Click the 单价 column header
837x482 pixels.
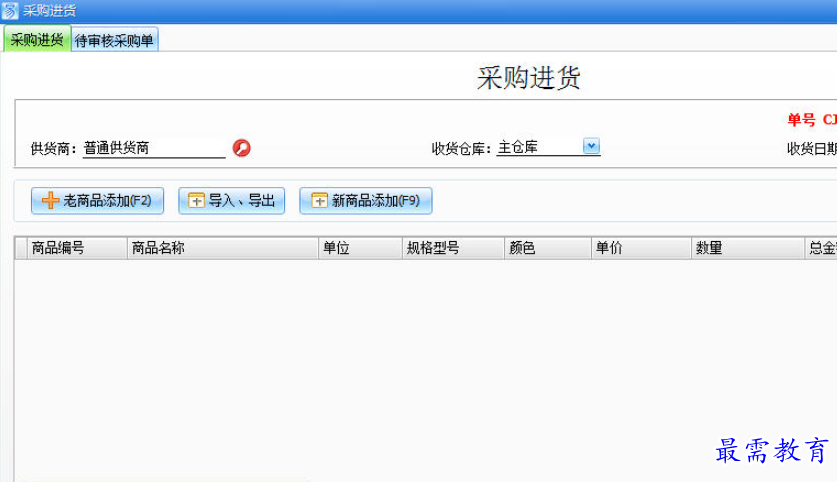click(641, 248)
